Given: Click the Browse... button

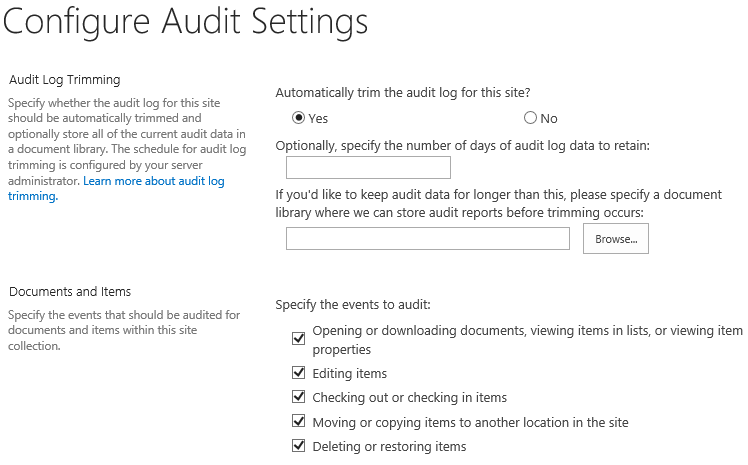Looking at the screenshot, I should tap(616, 238).
